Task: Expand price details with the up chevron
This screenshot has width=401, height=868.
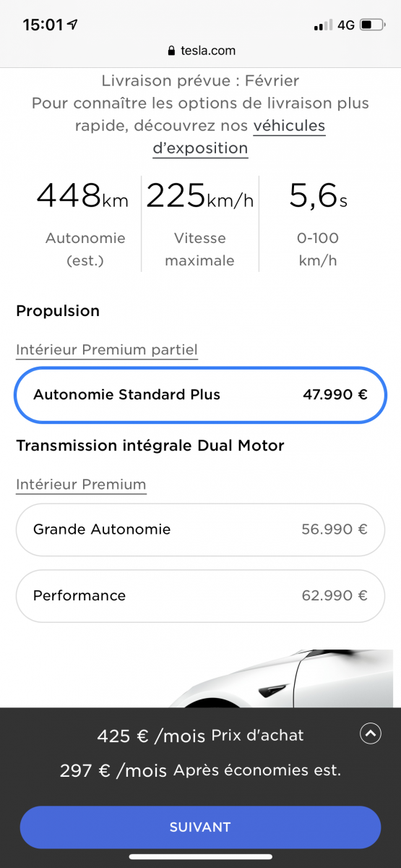Action: tap(370, 734)
